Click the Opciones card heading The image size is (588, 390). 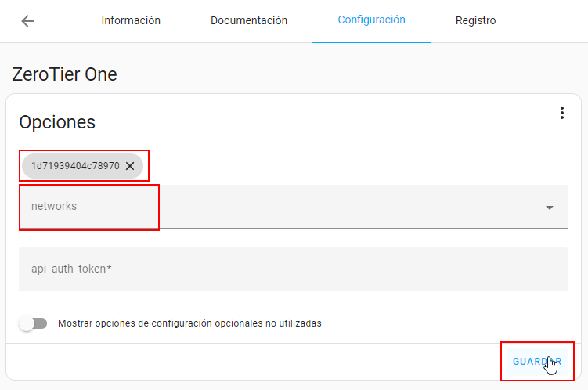(x=57, y=122)
